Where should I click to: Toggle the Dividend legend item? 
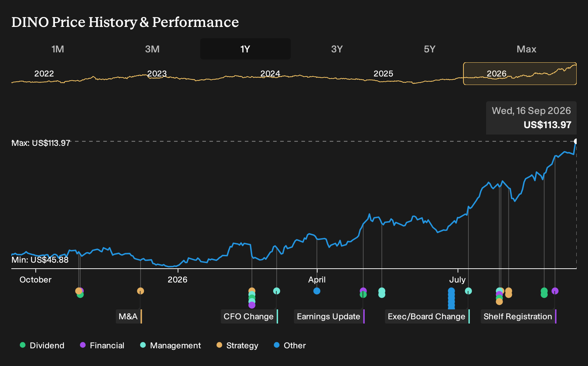pos(42,345)
